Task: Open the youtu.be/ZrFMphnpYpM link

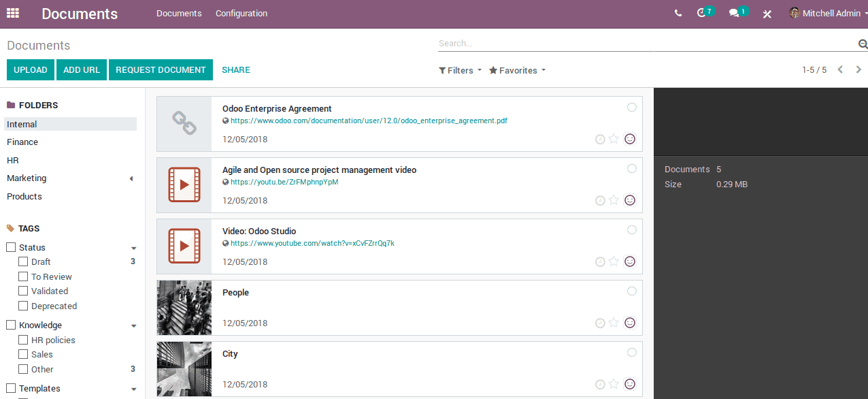Action: pos(284,182)
